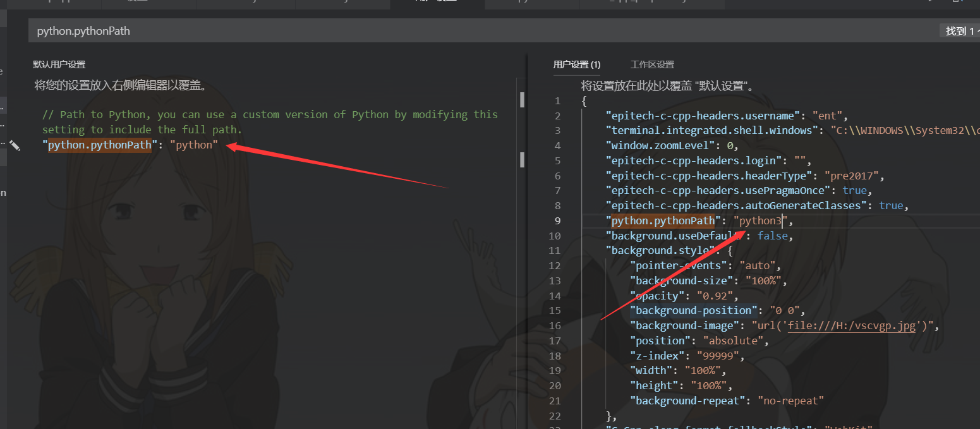
Task: Click the 默认用户设置 header label
Action: pos(59,64)
